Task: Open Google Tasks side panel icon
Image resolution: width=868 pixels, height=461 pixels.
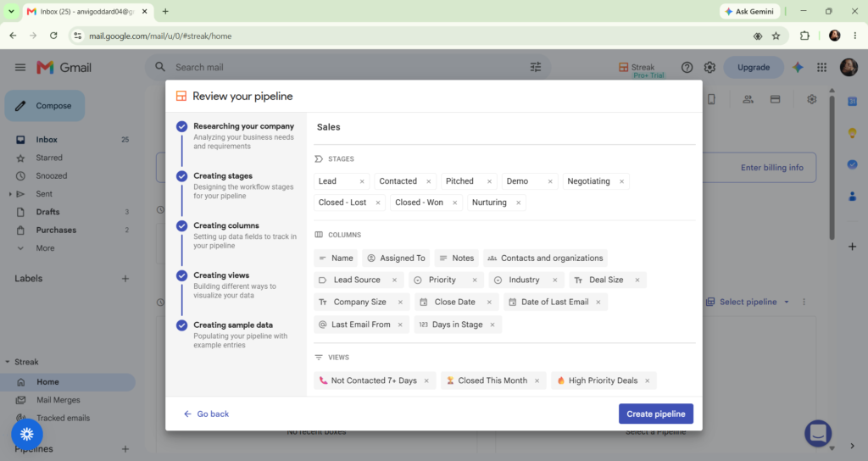Action: point(853,165)
